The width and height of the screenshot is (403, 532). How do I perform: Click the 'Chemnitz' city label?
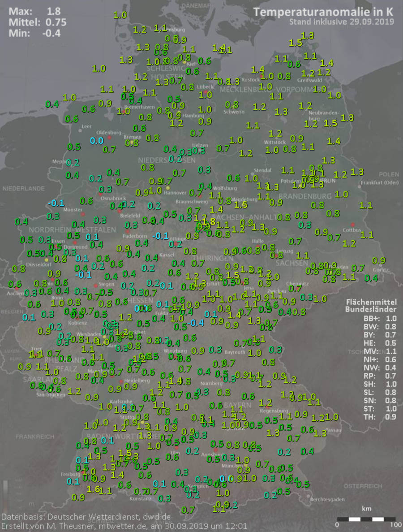[297, 284]
